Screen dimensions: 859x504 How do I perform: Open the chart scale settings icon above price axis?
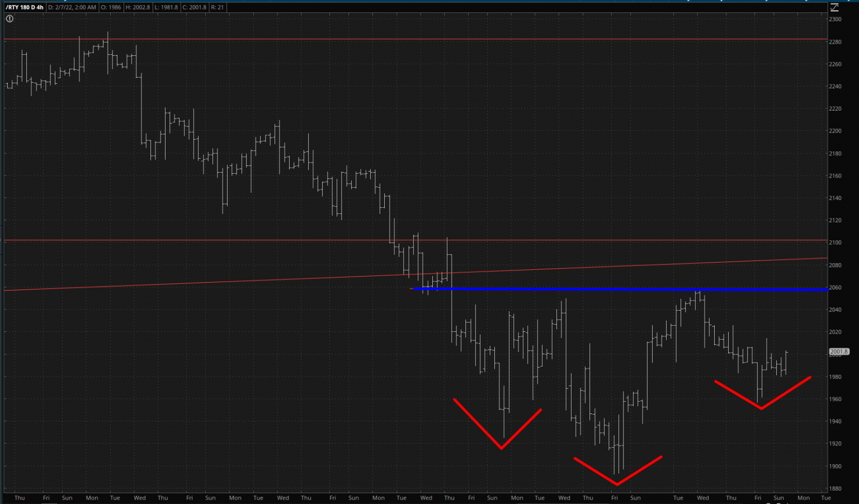(834, 7)
